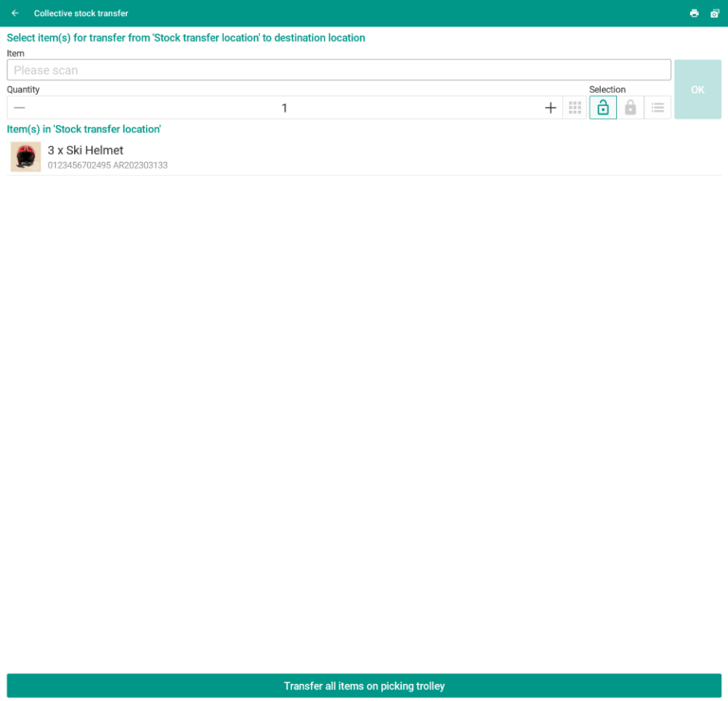
Task: Decrease quantity with the minus button
Action: pyautogui.click(x=19, y=108)
